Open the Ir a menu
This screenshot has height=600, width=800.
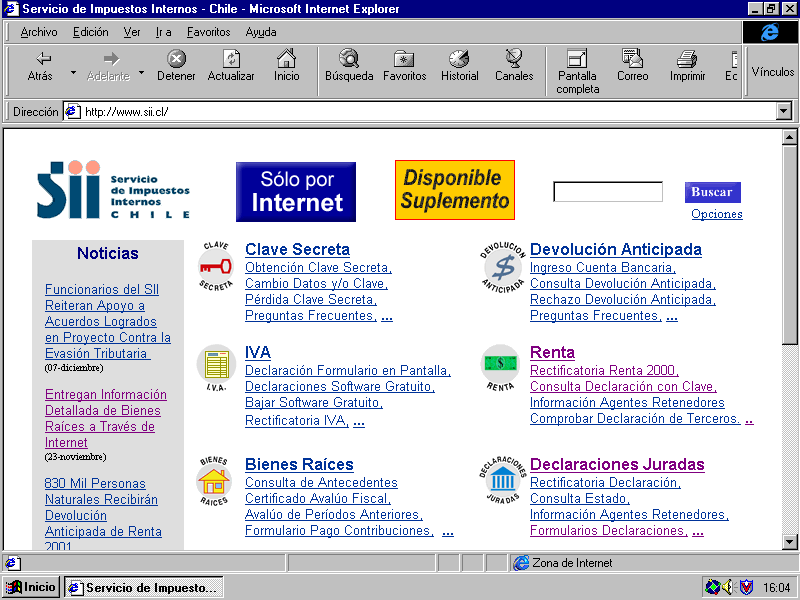pos(163,32)
